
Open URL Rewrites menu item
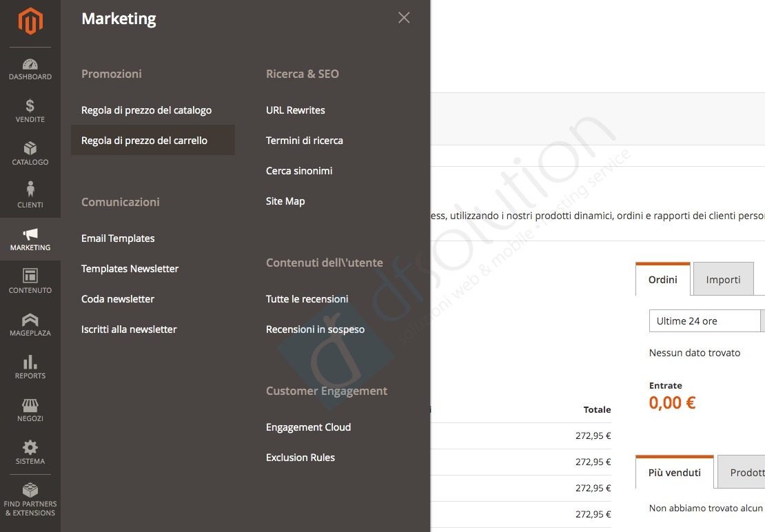(295, 110)
